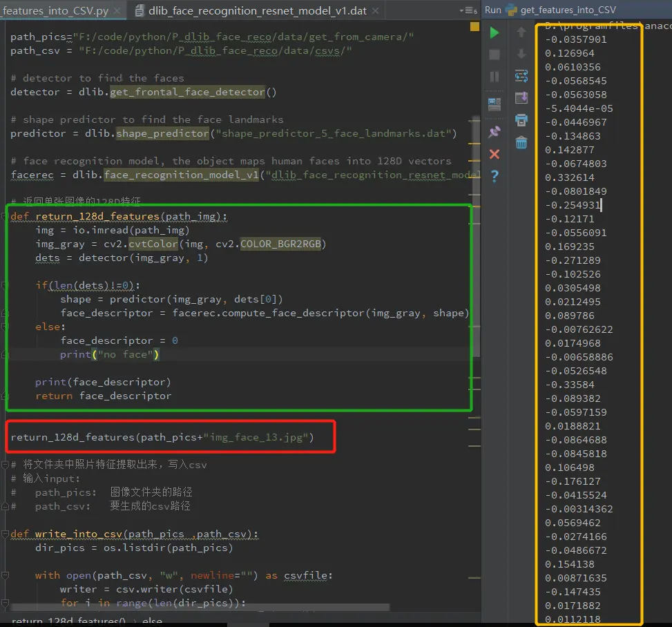Image resolution: width=672 pixels, height=627 pixels.
Task: Jump up the stack trace with up arrow
Action: (521, 32)
